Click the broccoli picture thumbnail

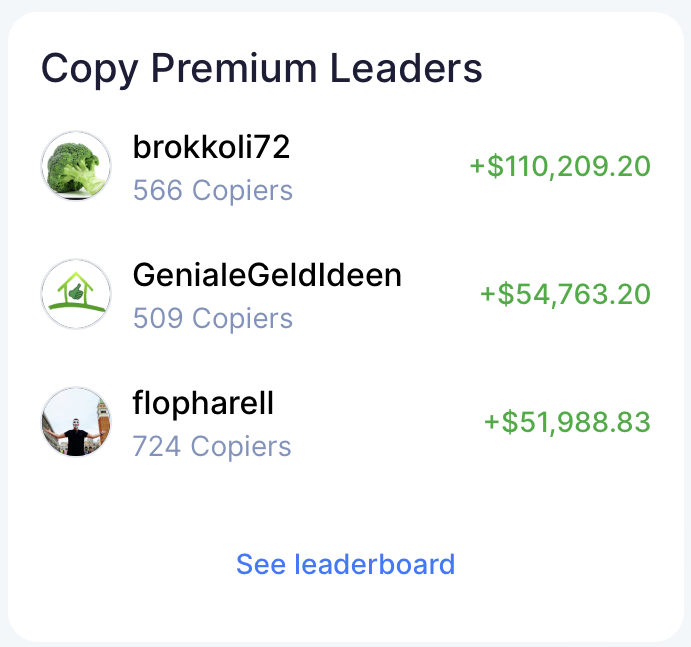coord(76,166)
